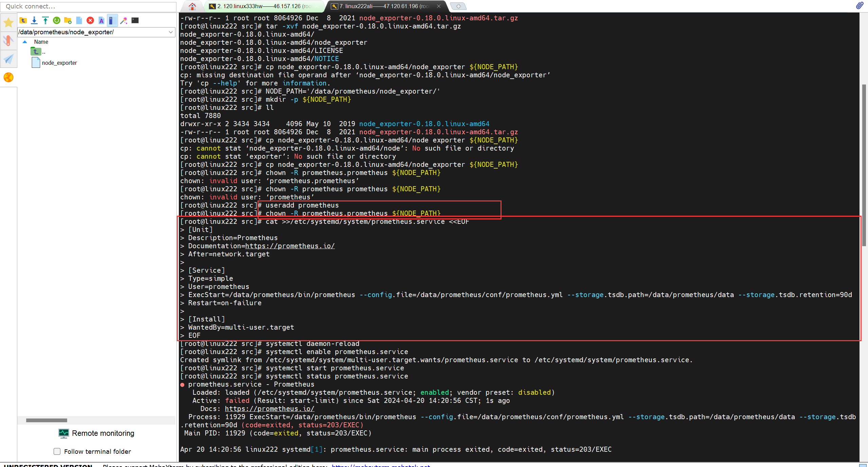Open a new tab with plus button
The width and height of the screenshot is (868, 467).
point(458,6)
